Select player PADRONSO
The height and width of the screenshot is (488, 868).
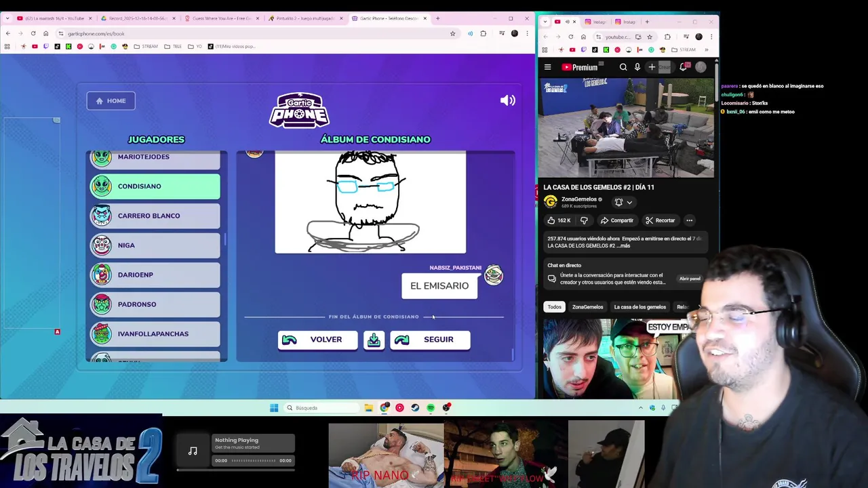(x=155, y=304)
